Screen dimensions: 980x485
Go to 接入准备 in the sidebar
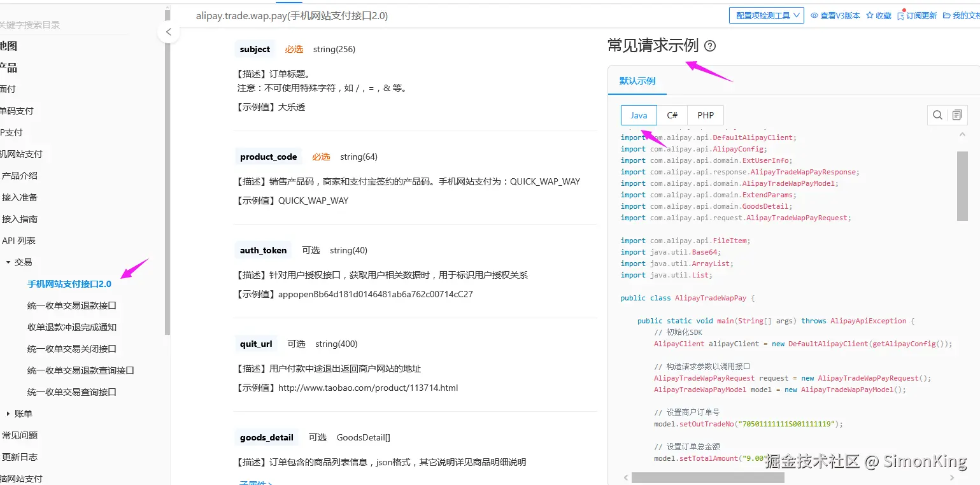pyautogui.click(x=20, y=197)
